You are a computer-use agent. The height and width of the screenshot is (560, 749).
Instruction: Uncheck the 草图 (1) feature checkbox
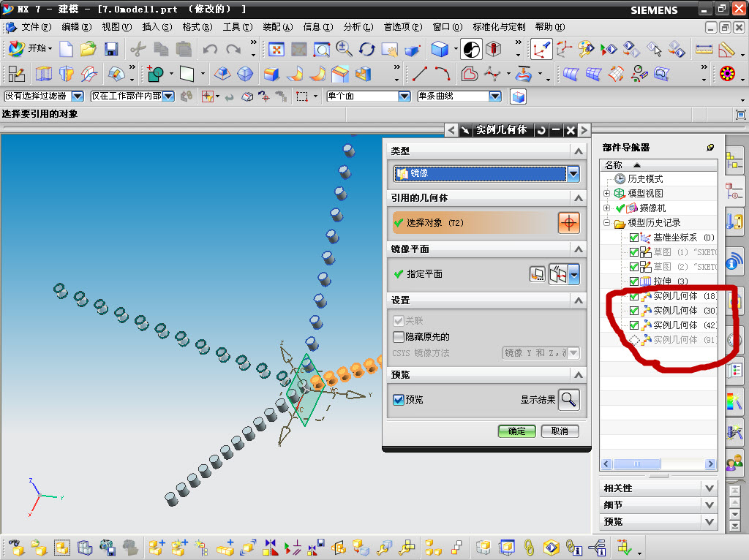634,252
